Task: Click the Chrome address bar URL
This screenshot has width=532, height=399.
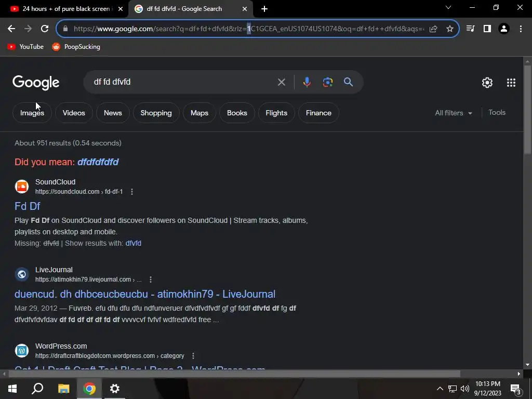Action: pyautogui.click(x=248, y=29)
